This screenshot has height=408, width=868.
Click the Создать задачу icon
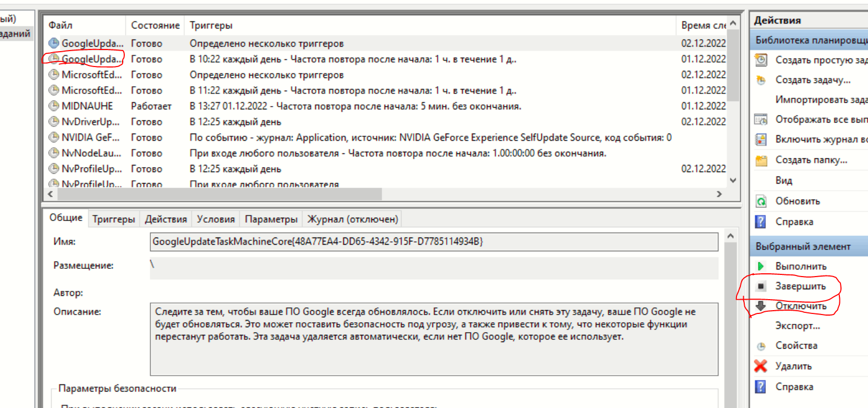[761, 80]
